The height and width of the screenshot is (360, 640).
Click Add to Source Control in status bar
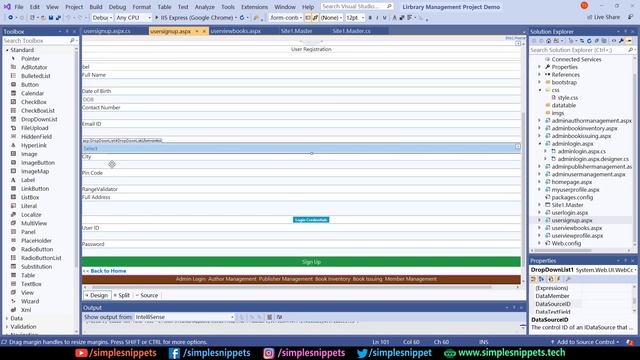pos(584,342)
